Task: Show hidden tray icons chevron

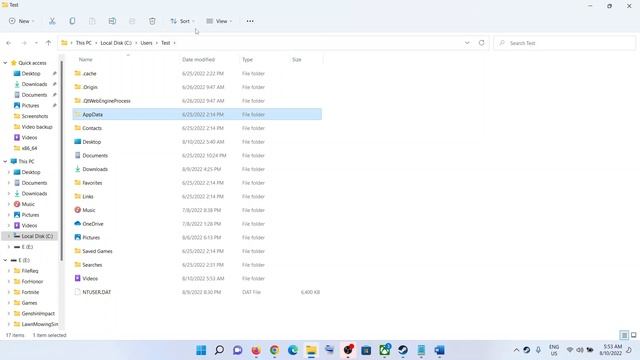Action: pyautogui.click(x=516, y=350)
